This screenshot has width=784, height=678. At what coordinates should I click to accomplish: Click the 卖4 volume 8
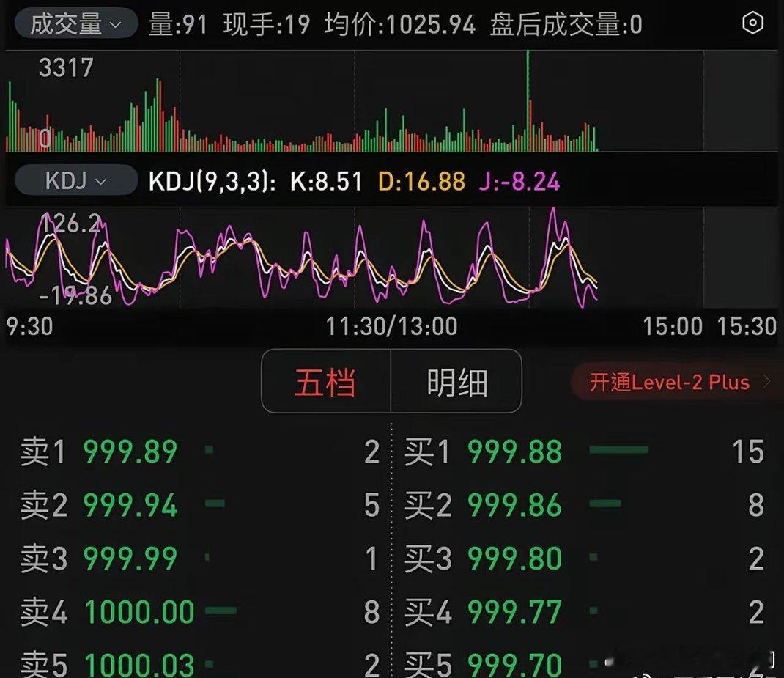coord(371,612)
